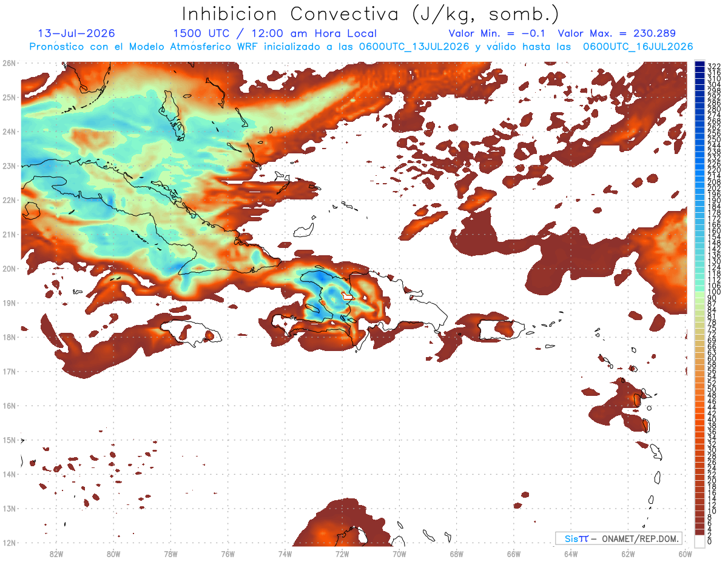Click the 82W longitude label
728x562 pixels.
tap(56, 554)
